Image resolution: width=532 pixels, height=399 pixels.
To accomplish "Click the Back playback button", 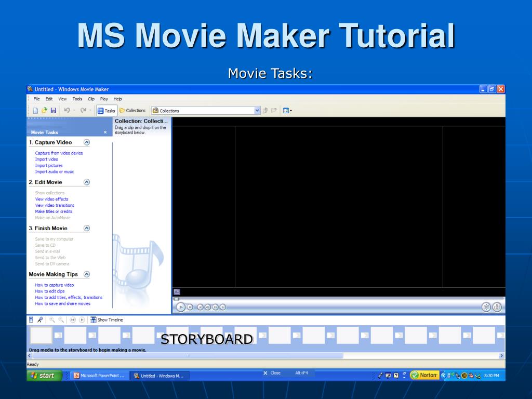I will pyautogui.click(x=200, y=308).
